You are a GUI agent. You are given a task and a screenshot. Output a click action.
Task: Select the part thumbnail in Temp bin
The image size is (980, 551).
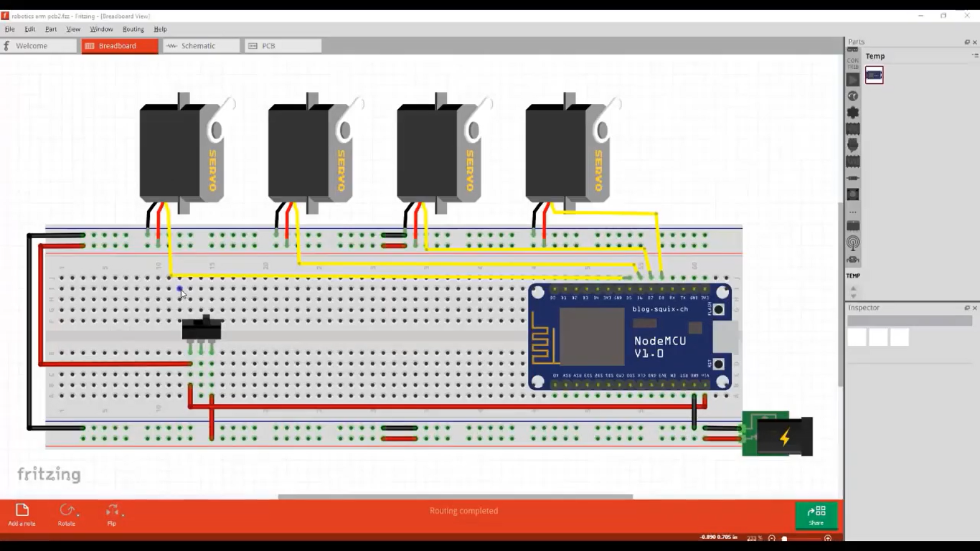point(874,75)
